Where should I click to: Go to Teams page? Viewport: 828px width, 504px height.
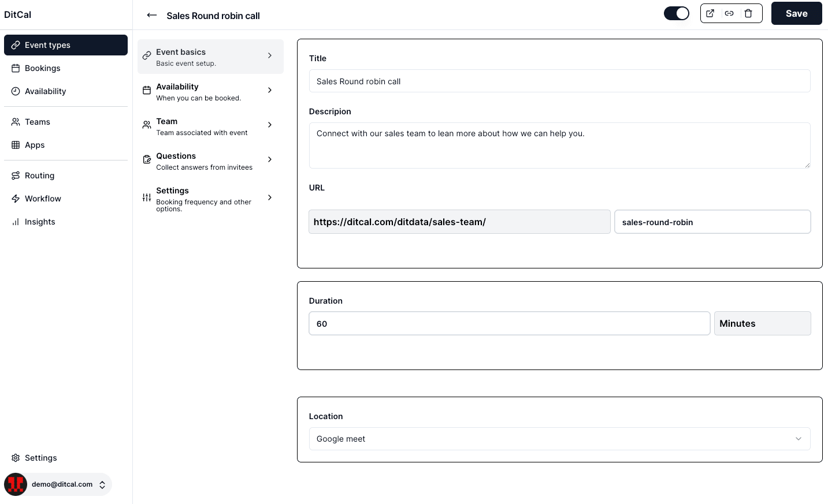click(38, 122)
